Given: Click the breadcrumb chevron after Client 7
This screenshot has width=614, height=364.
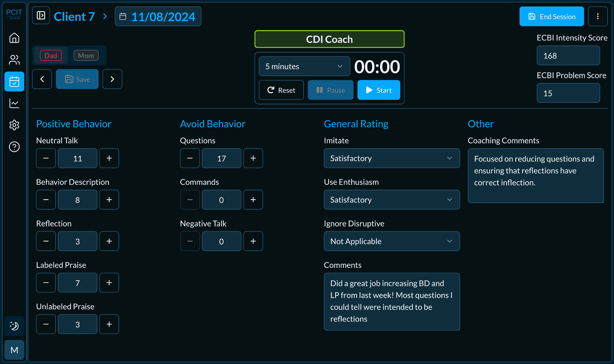Looking at the screenshot, I should (105, 16).
